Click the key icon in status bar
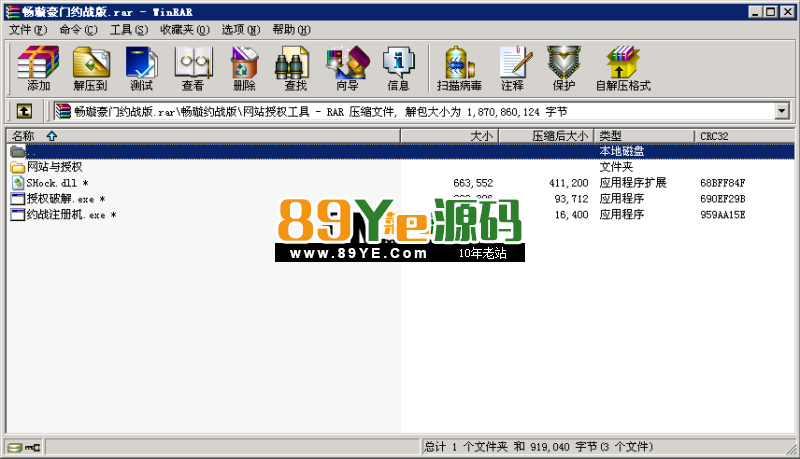800x459 pixels. click(x=33, y=447)
